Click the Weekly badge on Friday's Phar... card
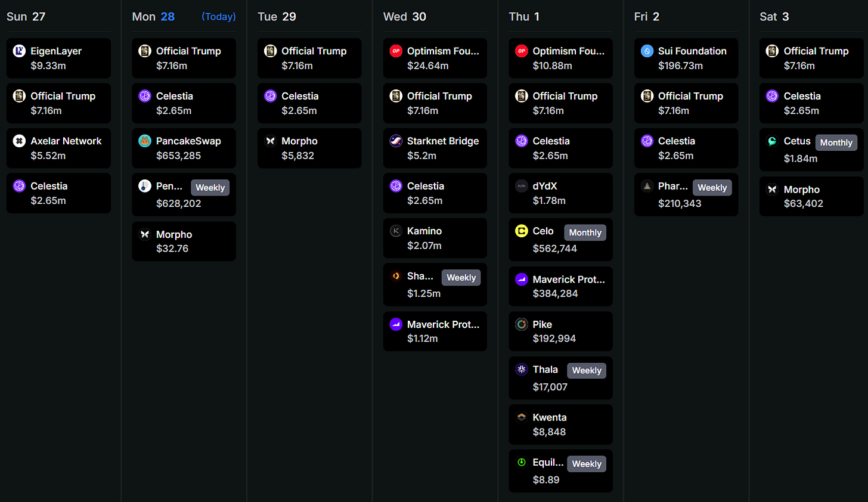The width and height of the screenshot is (868, 502). [x=712, y=187]
